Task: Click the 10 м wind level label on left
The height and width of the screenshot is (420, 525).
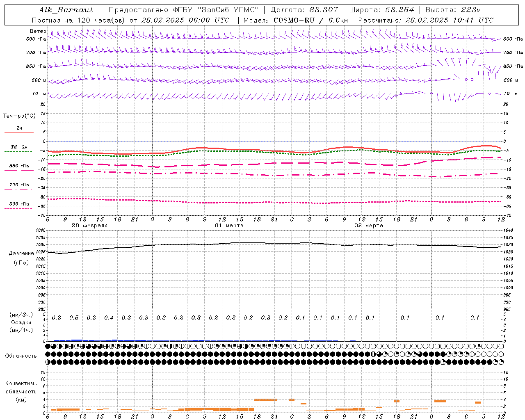Action: pos(39,94)
